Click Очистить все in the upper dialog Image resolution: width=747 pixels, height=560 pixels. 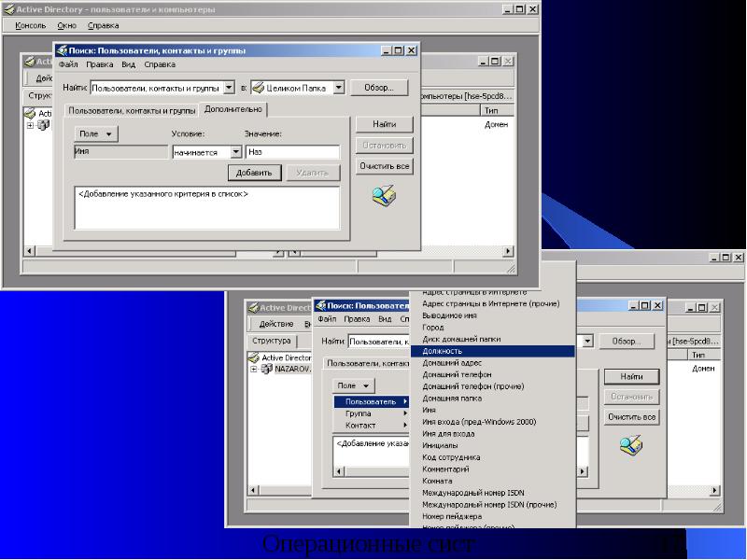click(x=384, y=166)
